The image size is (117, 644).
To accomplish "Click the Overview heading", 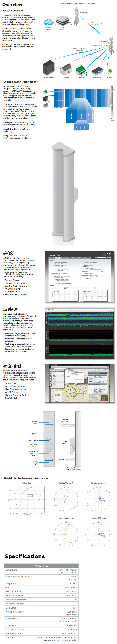I will (12, 5).
